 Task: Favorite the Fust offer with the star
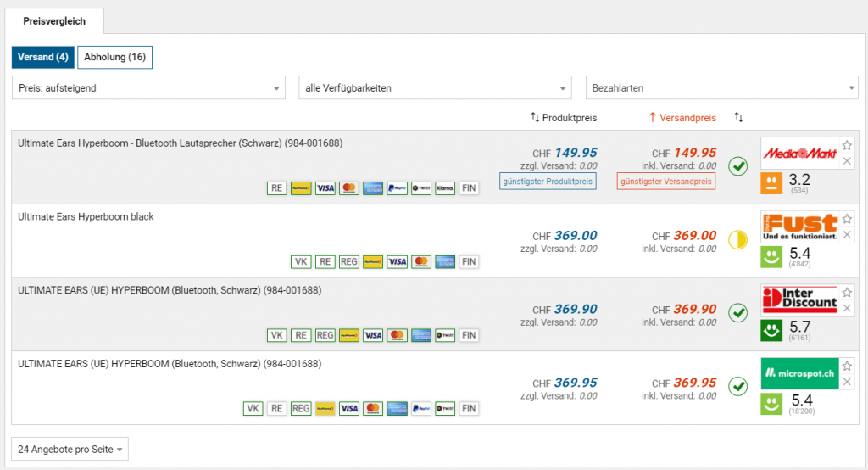[847, 219]
